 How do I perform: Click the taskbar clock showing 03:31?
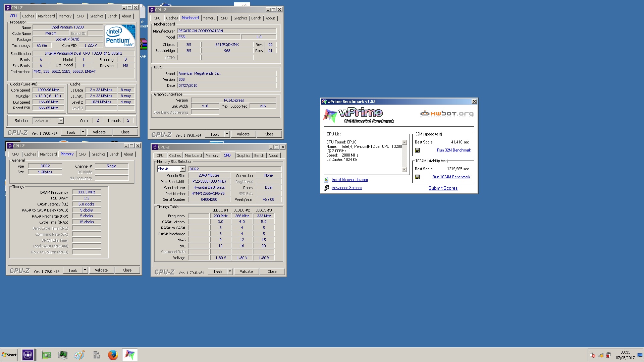point(625,352)
